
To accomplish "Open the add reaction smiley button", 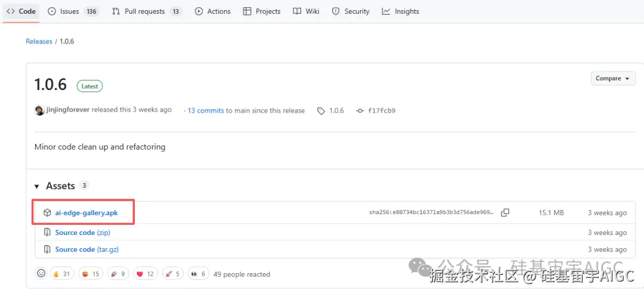I will [x=41, y=273].
